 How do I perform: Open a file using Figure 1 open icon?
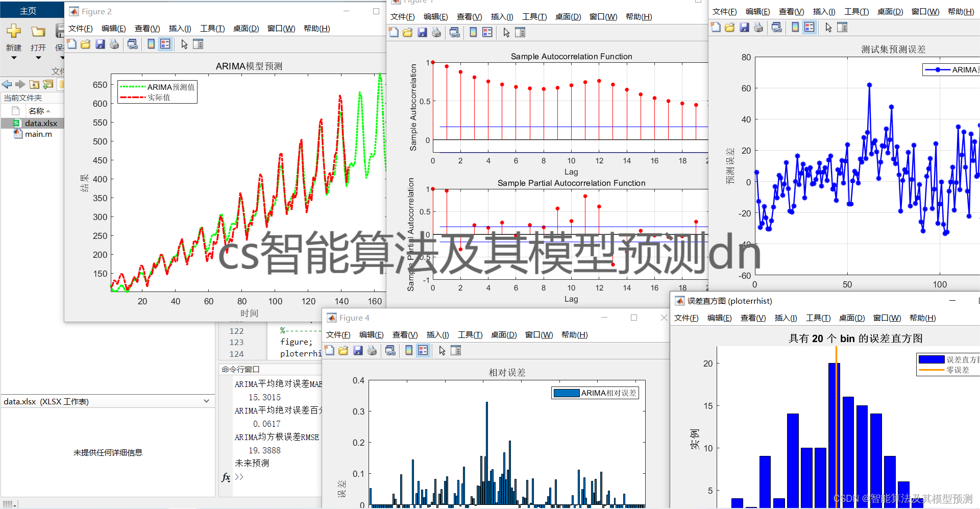point(407,32)
